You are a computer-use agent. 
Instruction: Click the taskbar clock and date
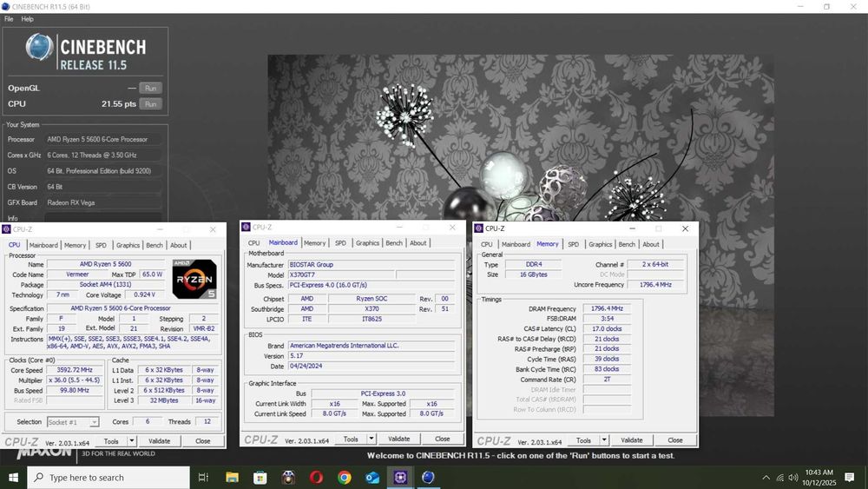819,478
